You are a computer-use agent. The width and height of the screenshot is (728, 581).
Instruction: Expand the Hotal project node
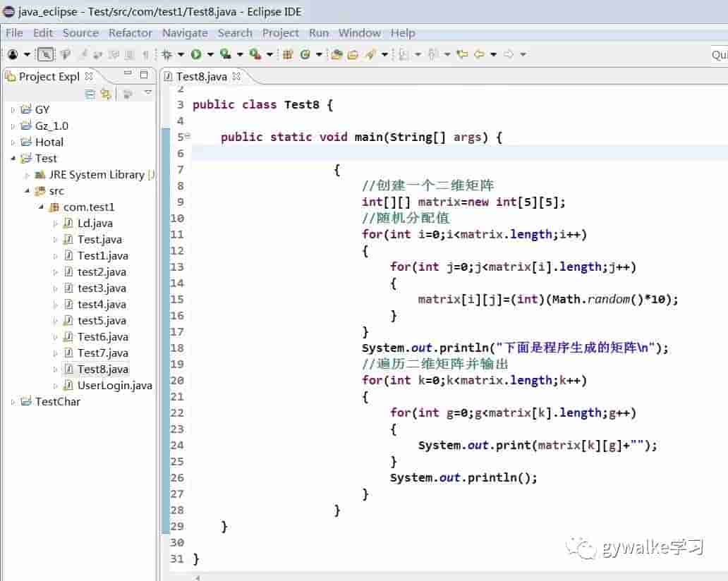pyautogui.click(x=13, y=142)
